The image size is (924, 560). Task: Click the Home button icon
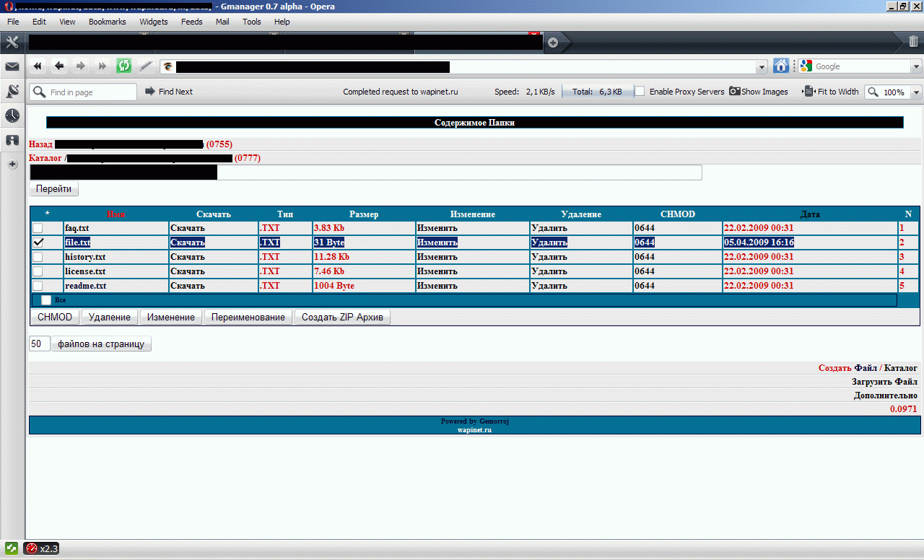[781, 66]
